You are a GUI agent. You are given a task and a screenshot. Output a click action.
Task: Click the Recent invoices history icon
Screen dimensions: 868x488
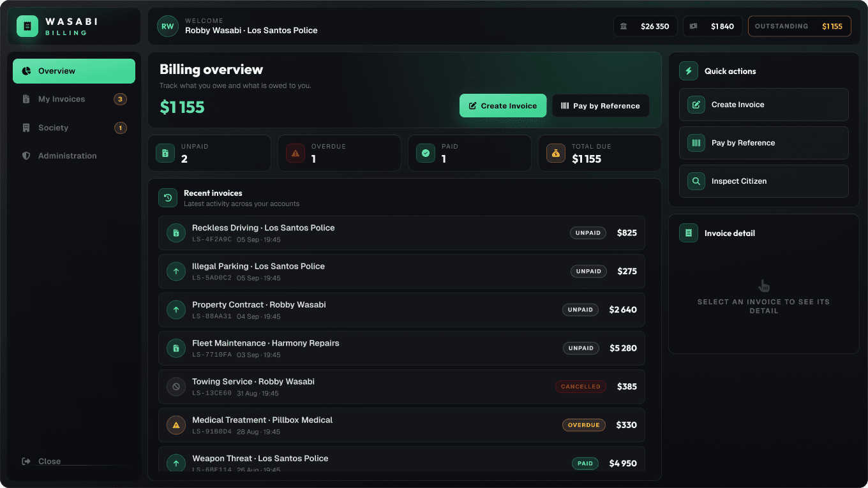168,198
